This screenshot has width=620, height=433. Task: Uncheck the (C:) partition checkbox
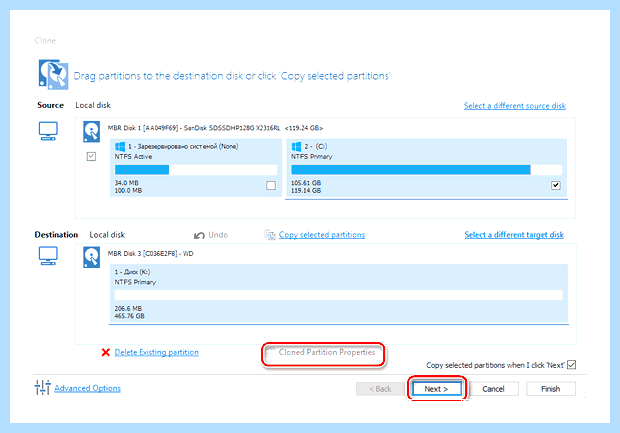tap(556, 185)
